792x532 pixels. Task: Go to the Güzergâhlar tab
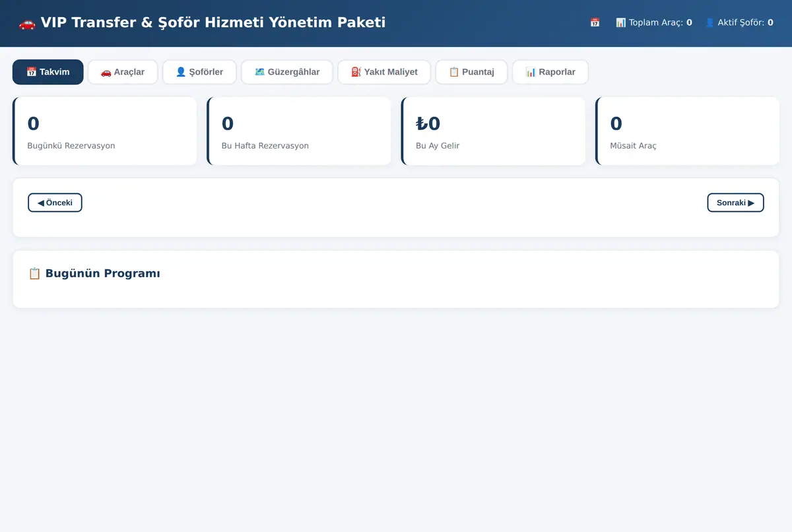[287, 72]
